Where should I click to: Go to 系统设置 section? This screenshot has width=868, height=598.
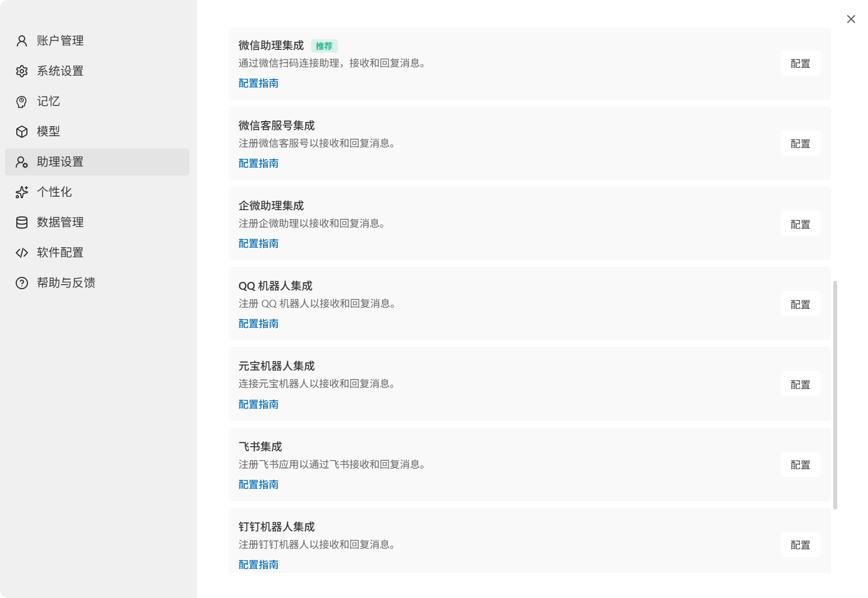pyautogui.click(x=97, y=71)
